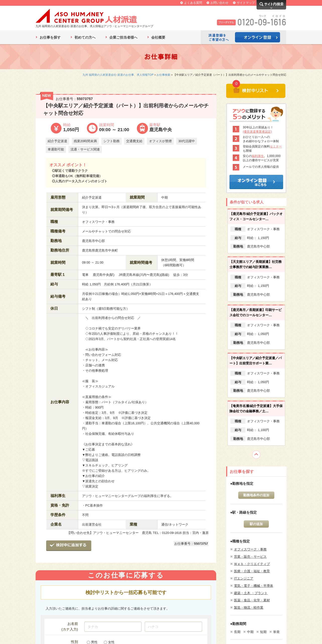Select the 男性 radio button
322x644 pixels.
tap(88, 642)
